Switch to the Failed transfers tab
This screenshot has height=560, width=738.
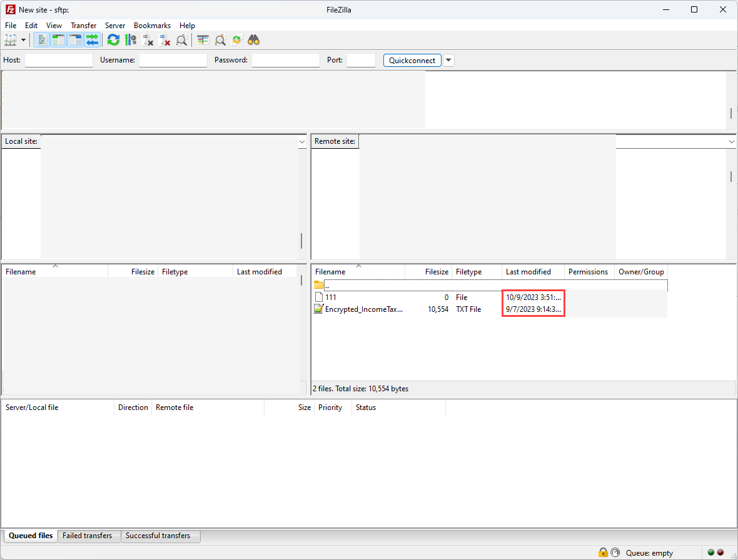88,536
